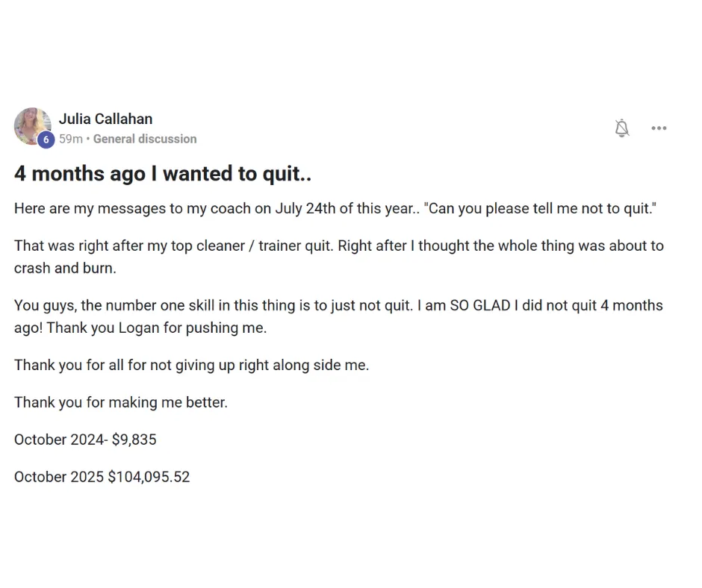Open the General discussion category

click(x=145, y=139)
